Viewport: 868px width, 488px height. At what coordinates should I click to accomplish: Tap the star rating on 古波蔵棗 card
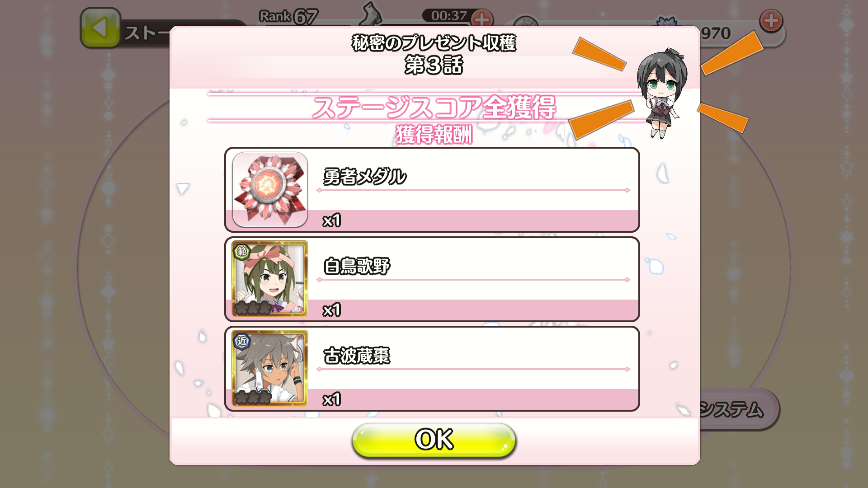pos(253,398)
